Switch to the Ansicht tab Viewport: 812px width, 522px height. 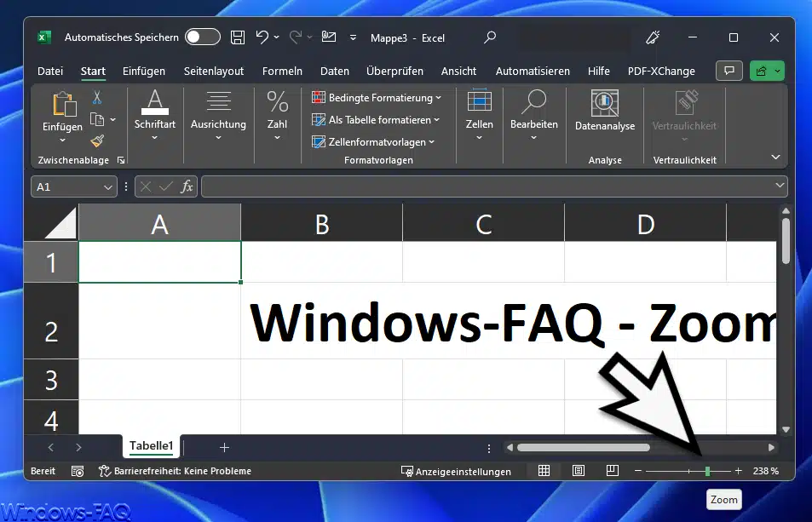(x=458, y=71)
